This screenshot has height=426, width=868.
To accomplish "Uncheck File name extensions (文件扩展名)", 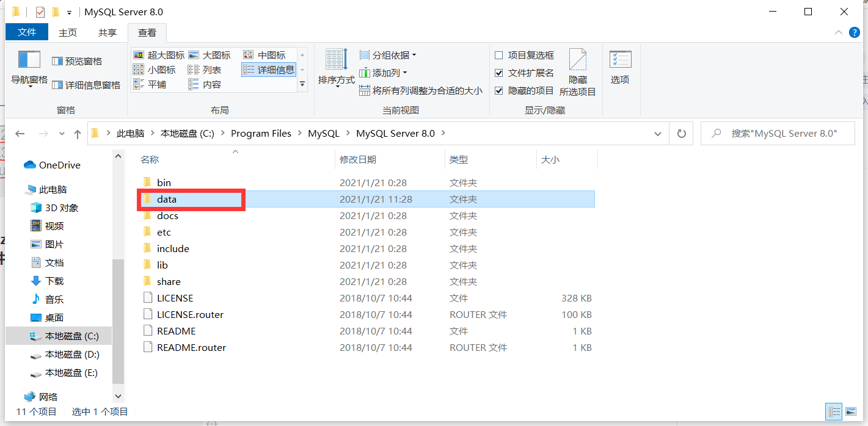I will pos(524,73).
